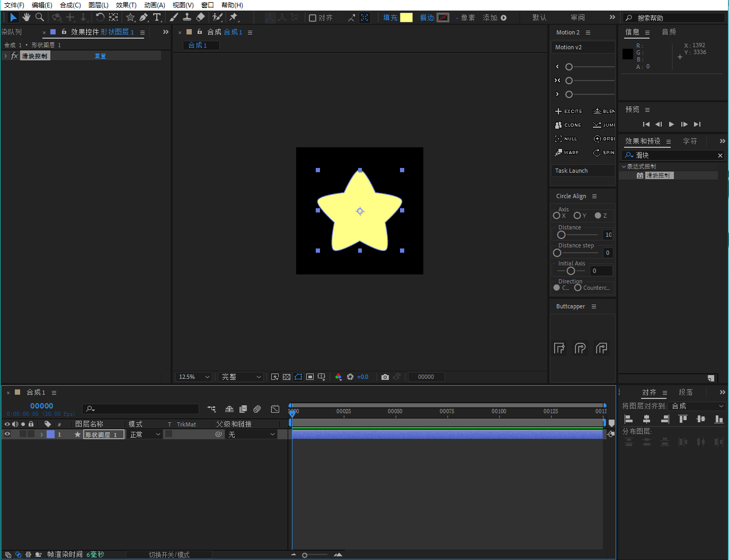Open the 效果(T) menu

point(126,5)
